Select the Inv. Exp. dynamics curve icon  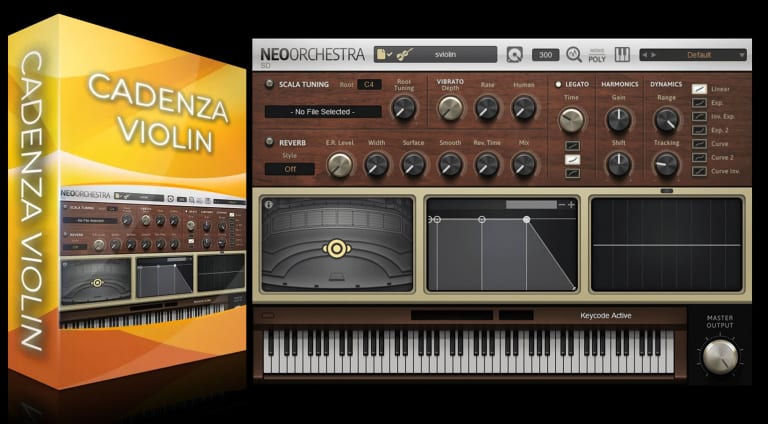[x=699, y=117]
